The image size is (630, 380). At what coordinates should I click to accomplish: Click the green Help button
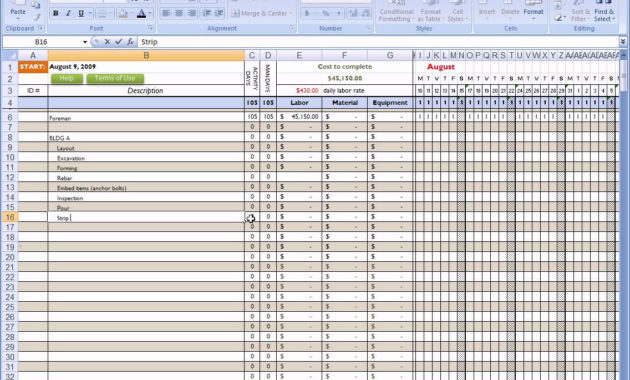pos(67,78)
